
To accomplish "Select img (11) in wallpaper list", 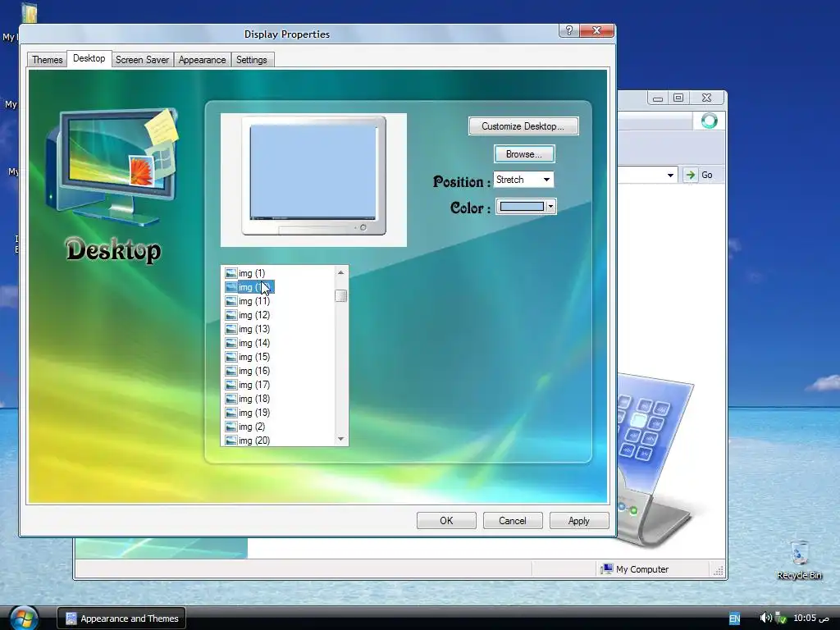I will point(254,301).
